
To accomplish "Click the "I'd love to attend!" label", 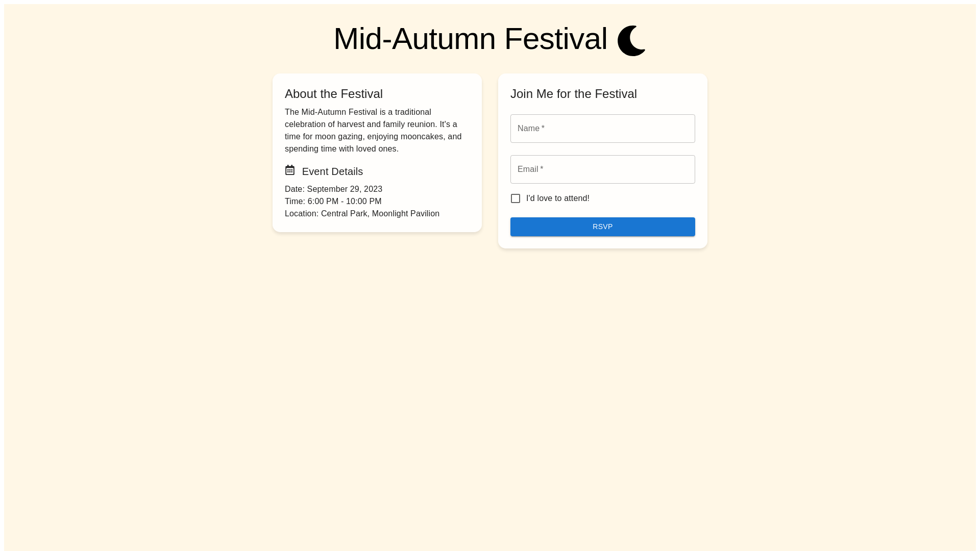I will coord(557,198).
